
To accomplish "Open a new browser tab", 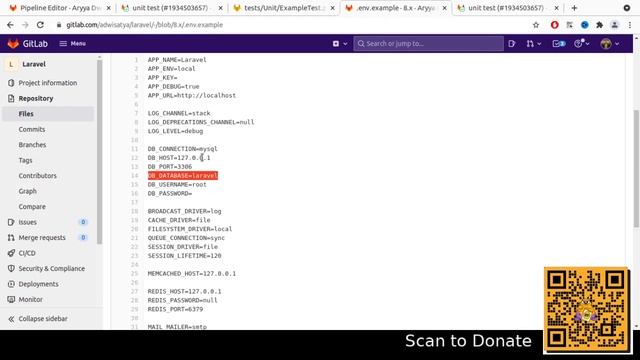I will pyautogui.click(x=574, y=8).
